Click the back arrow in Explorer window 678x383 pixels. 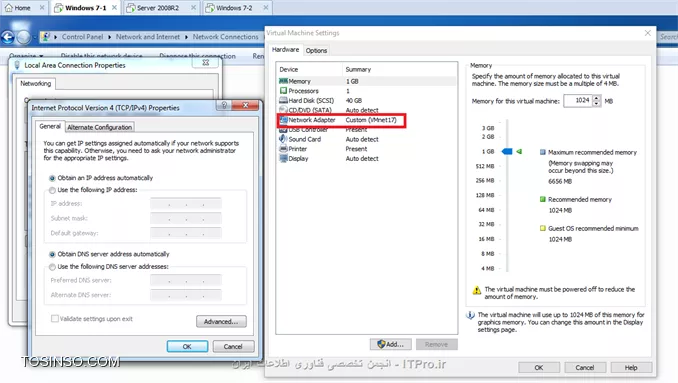pos(8,38)
